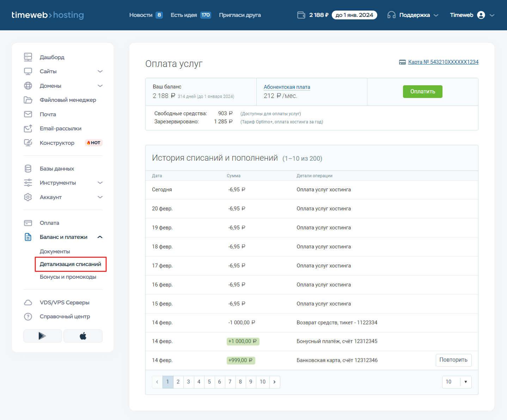The width and height of the screenshot is (507, 420).
Task: Open the help center question mark icon
Action: 28,317
